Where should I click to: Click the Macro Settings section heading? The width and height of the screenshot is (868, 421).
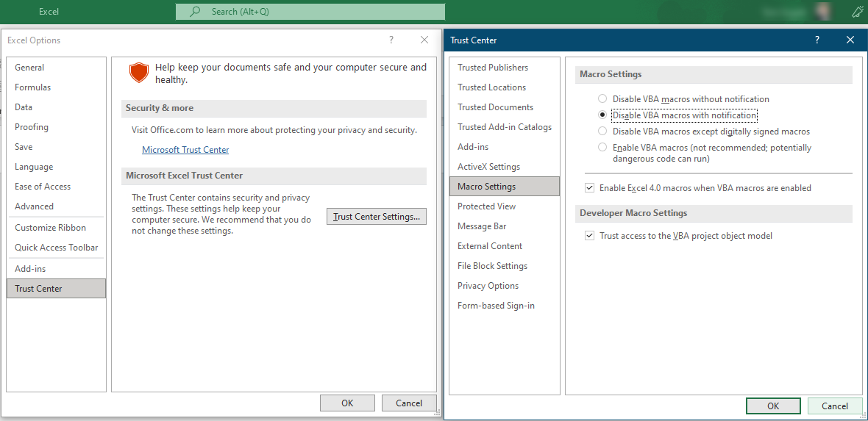[611, 74]
